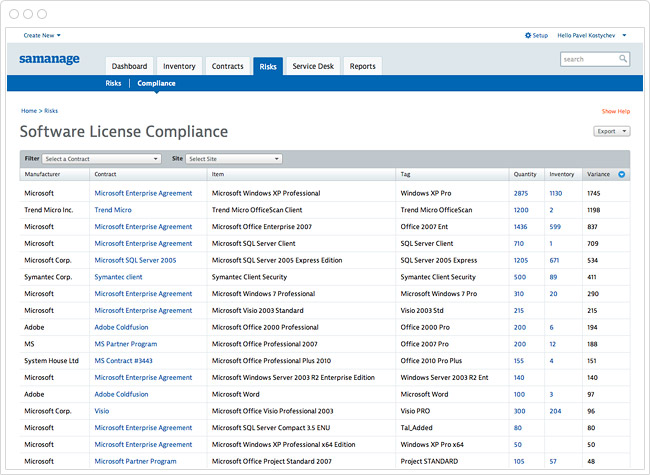Click the Software License Compliance heading

[x=124, y=131]
